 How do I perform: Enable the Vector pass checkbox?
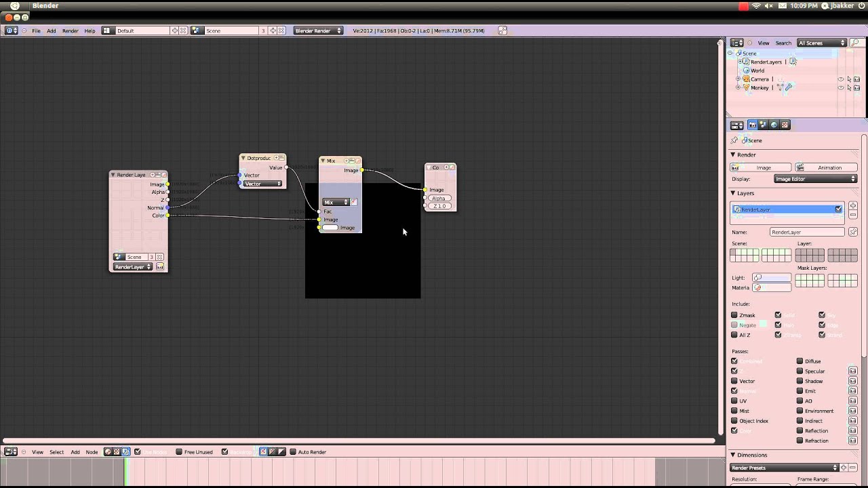734,381
